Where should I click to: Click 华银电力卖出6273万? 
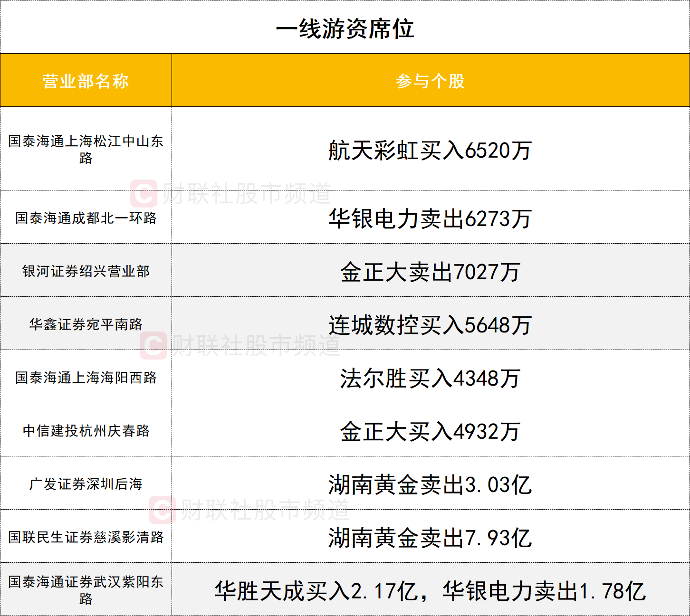(x=431, y=218)
